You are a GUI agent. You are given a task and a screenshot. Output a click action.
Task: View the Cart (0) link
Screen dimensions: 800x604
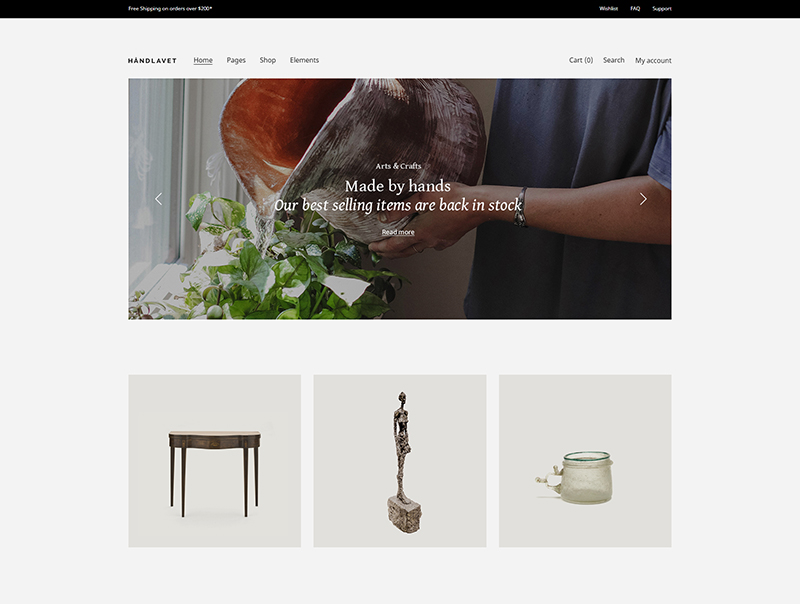pos(581,60)
